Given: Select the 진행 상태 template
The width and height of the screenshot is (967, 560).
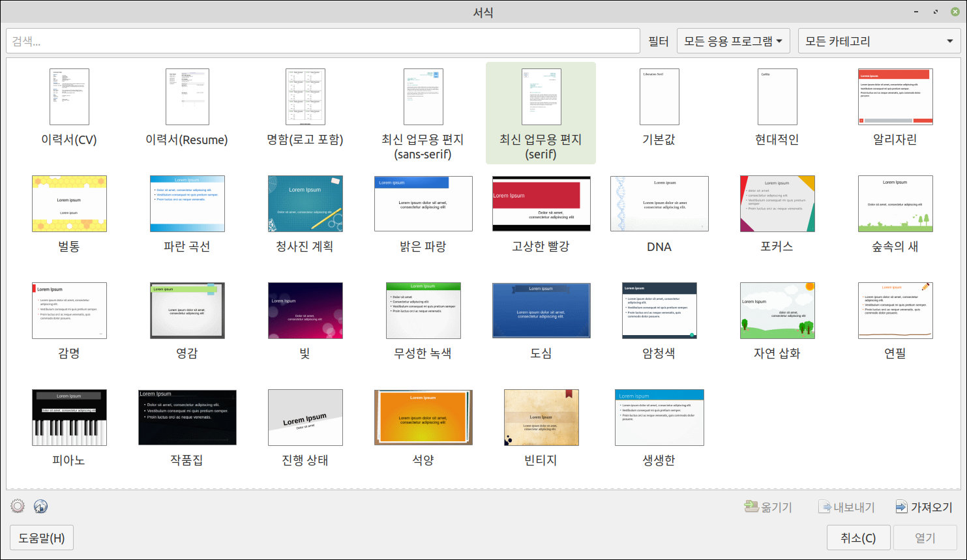Looking at the screenshot, I should coord(305,428).
